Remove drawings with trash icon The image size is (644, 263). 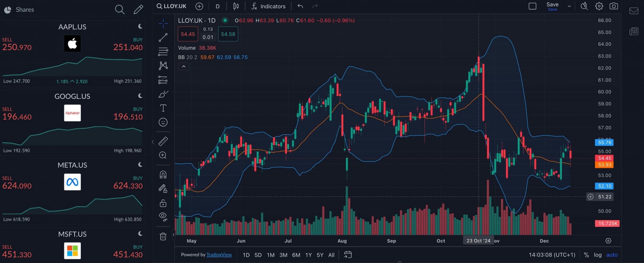[163, 236]
